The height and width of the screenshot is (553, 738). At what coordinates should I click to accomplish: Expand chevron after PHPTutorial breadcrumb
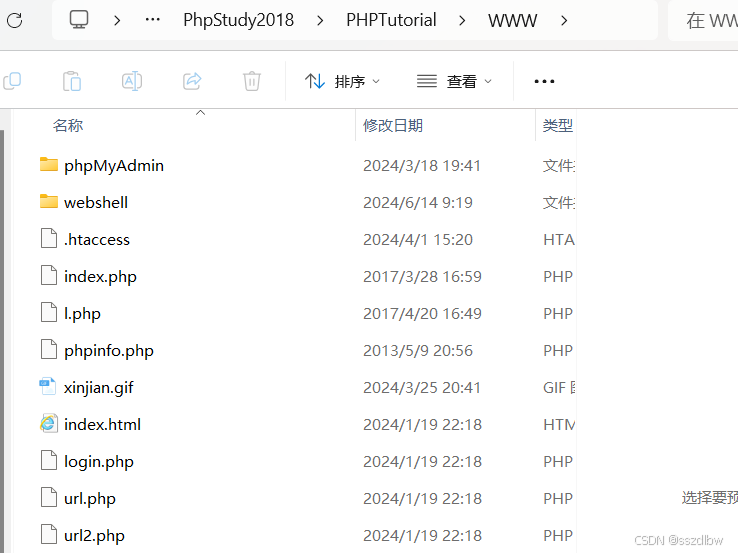462,20
